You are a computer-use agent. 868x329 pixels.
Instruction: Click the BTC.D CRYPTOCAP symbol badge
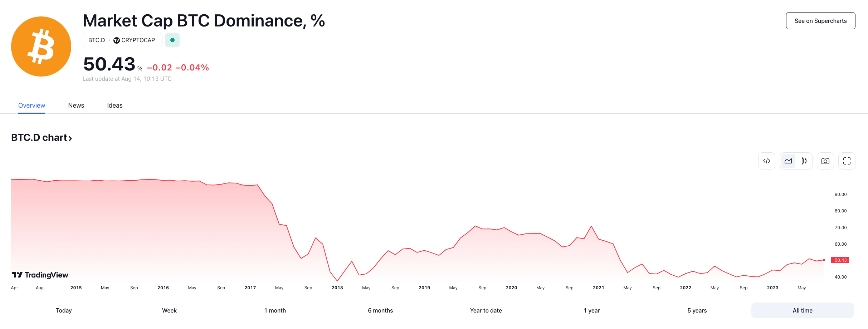point(122,40)
